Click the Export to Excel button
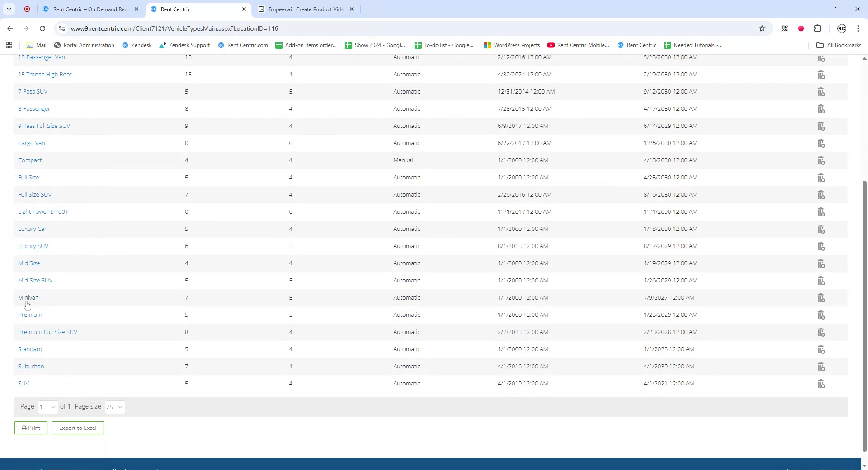The image size is (868, 470). [x=77, y=428]
